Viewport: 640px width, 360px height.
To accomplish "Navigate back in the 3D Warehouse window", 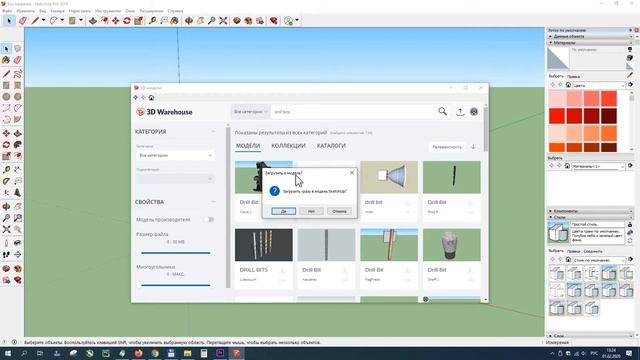I will (x=136, y=98).
